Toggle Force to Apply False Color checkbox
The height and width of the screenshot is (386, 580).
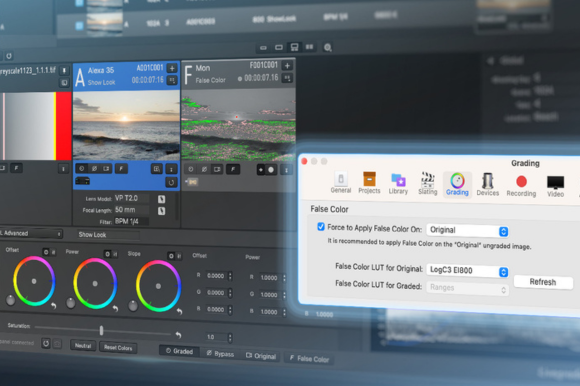pos(321,227)
